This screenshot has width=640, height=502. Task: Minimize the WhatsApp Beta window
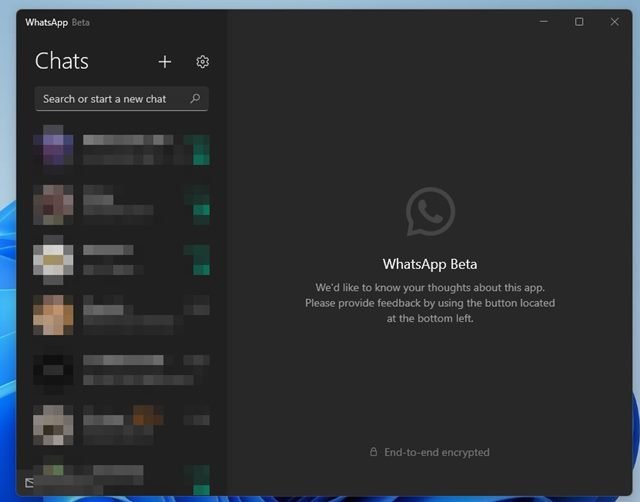(x=543, y=22)
